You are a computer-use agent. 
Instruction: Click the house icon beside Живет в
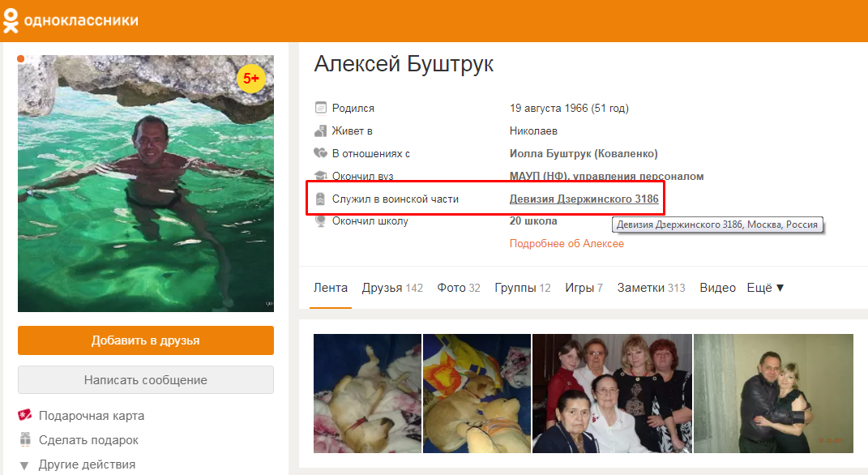(x=320, y=131)
